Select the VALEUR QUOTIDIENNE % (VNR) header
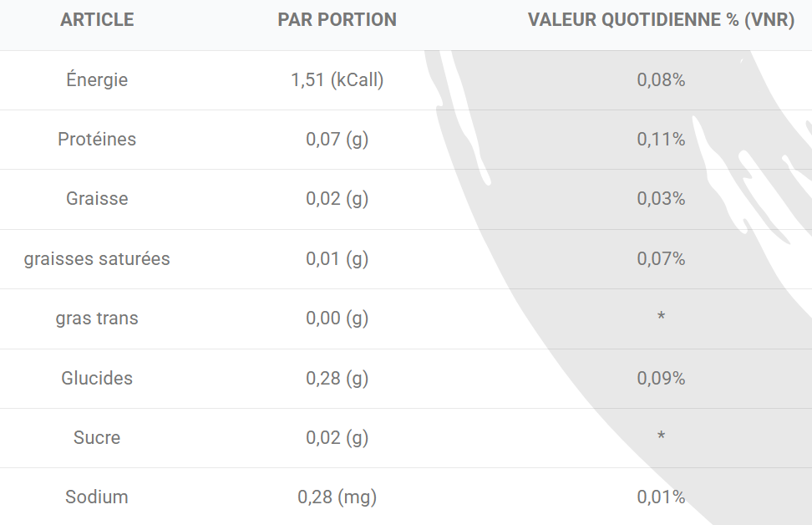 (x=661, y=20)
